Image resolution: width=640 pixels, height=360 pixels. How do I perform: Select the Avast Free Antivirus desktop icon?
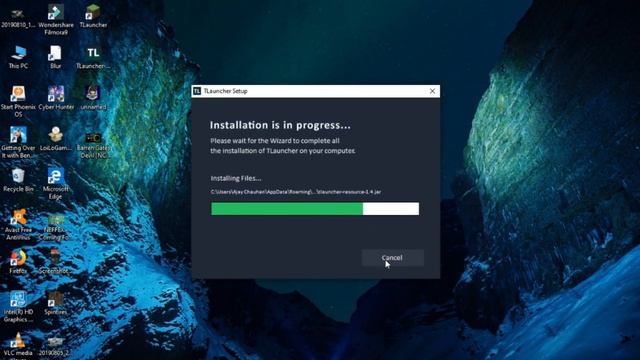coord(18,224)
